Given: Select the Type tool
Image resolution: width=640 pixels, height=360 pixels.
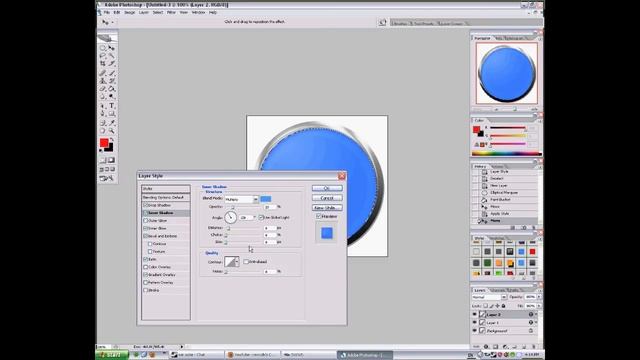Looking at the screenshot, I should click(x=111, y=106).
